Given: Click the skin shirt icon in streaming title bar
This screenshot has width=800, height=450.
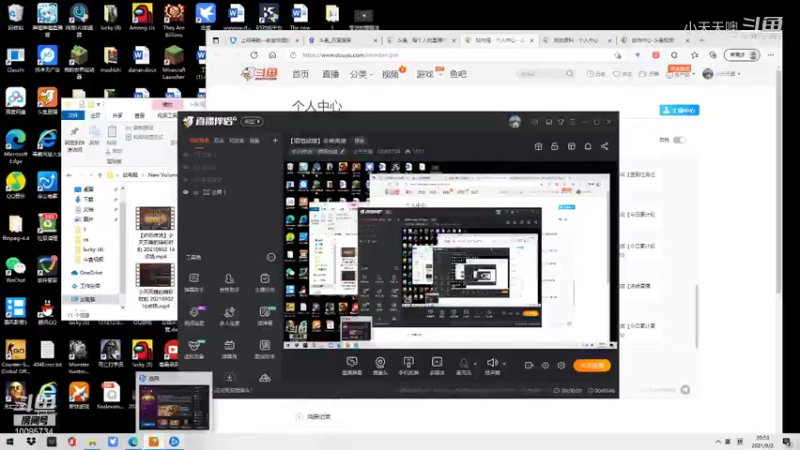Looking at the screenshot, I should pyautogui.click(x=561, y=122).
